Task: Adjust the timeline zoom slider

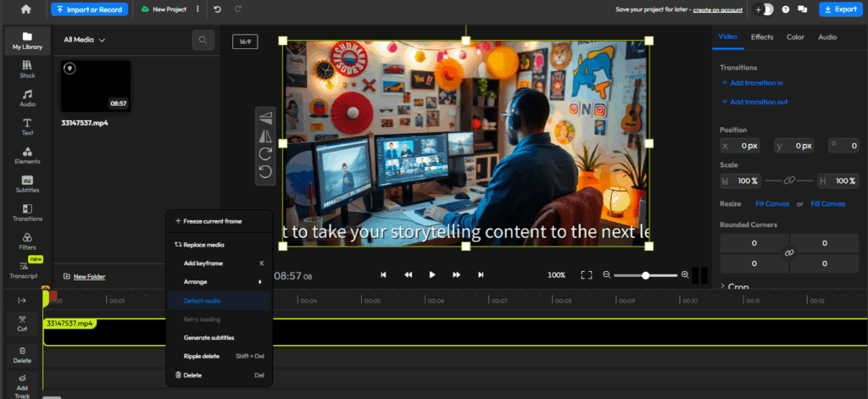Action: (646, 275)
